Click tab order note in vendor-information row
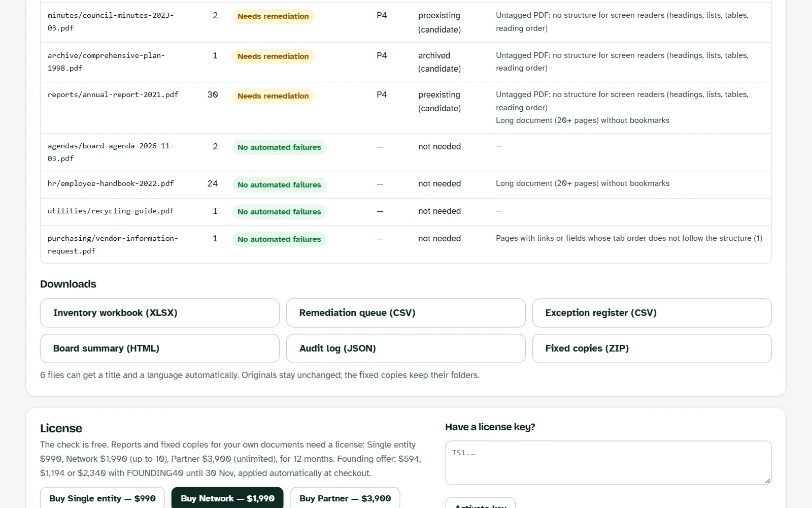Viewport: 812px width, 508px height. 629,238
